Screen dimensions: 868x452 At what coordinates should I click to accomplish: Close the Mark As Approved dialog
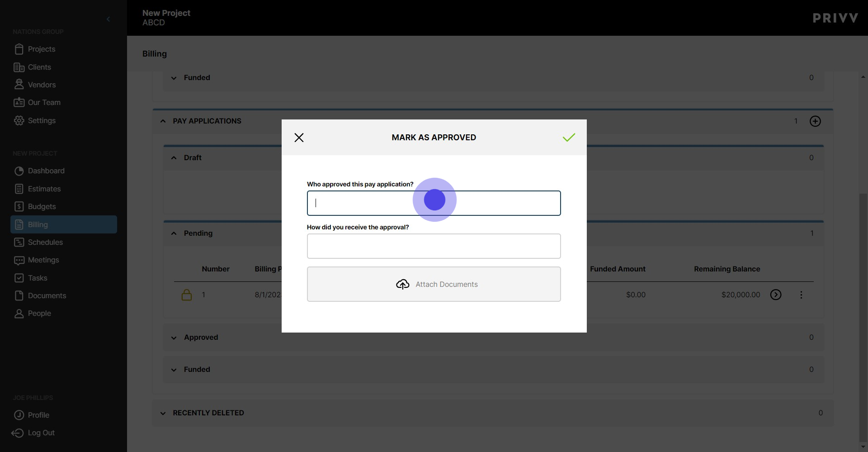[x=299, y=138]
